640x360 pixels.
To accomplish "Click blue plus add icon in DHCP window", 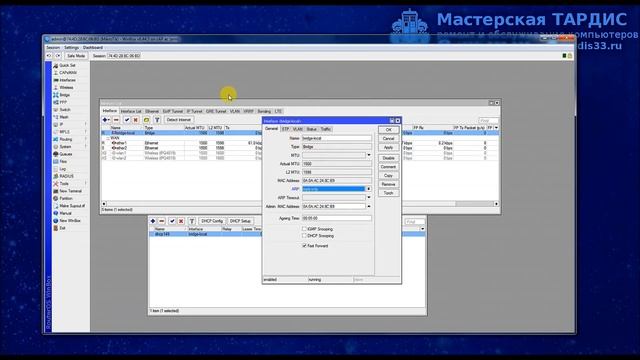I will coord(153,221).
